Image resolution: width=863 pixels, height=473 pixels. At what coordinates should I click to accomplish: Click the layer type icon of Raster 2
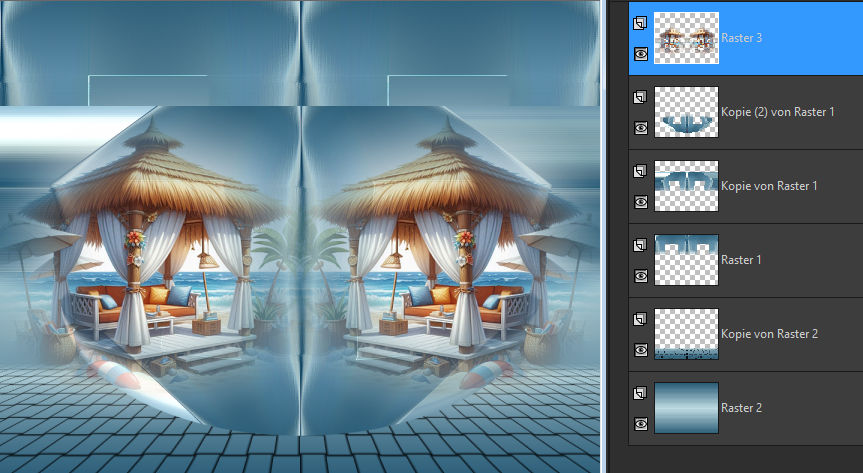point(641,393)
